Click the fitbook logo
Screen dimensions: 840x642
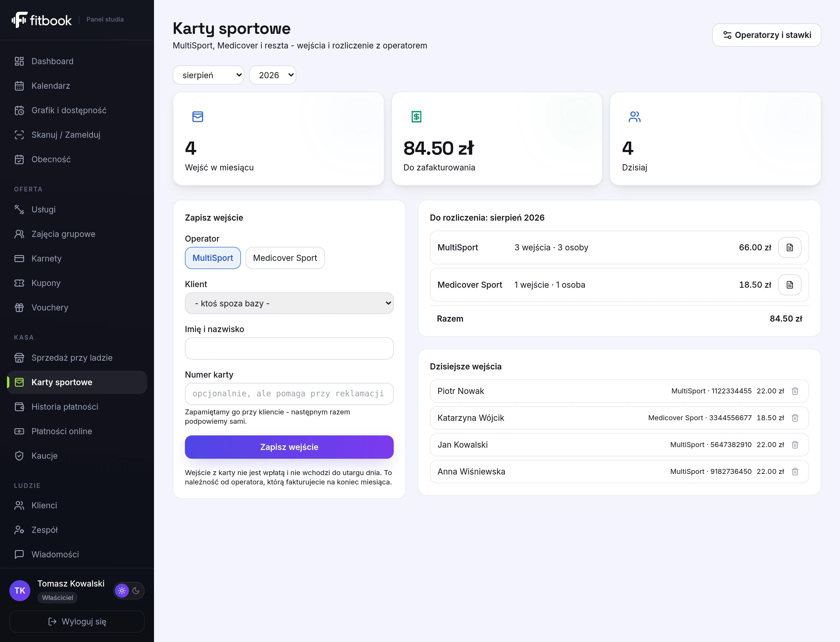pyautogui.click(x=41, y=20)
